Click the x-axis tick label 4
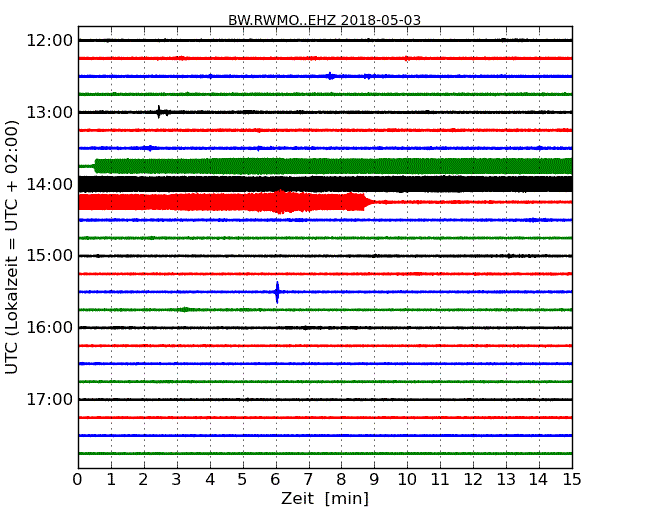Image resolution: width=650 pixels, height=520 pixels. (x=210, y=480)
